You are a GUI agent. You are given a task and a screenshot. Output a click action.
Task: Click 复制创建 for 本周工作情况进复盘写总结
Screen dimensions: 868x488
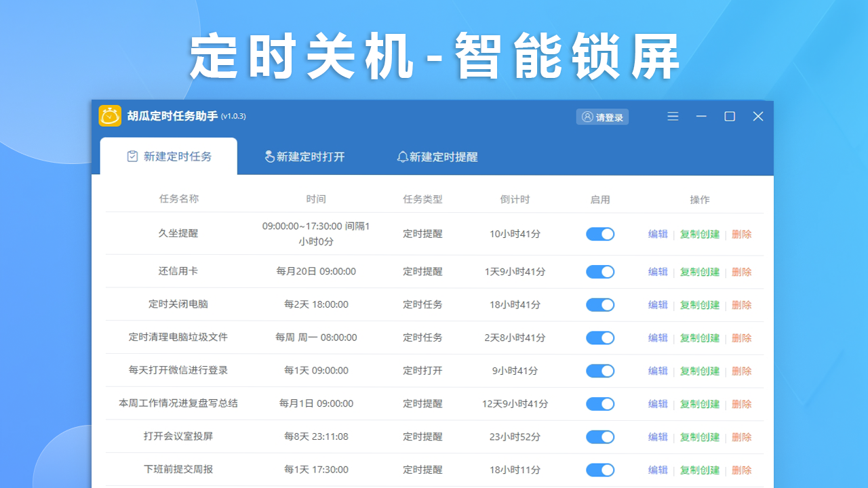[699, 403]
